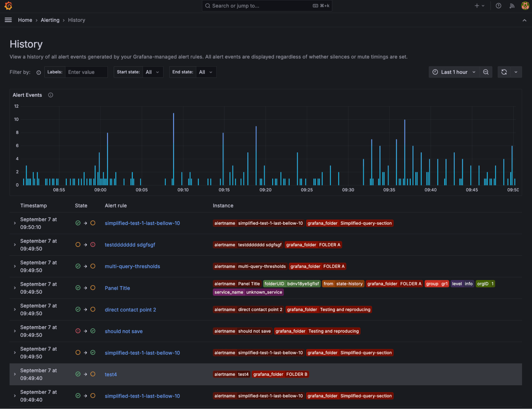Collapse the page header with the top-right chevron
This screenshot has height=409, width=532.
point(524,20)
